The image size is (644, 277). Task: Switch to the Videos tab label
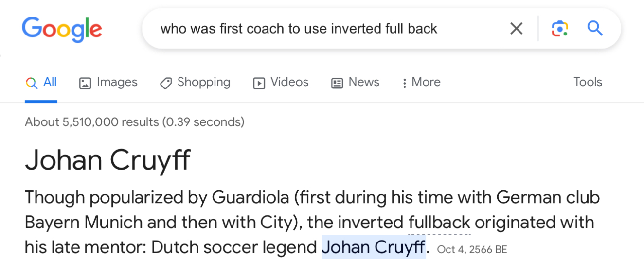[289, 82]
